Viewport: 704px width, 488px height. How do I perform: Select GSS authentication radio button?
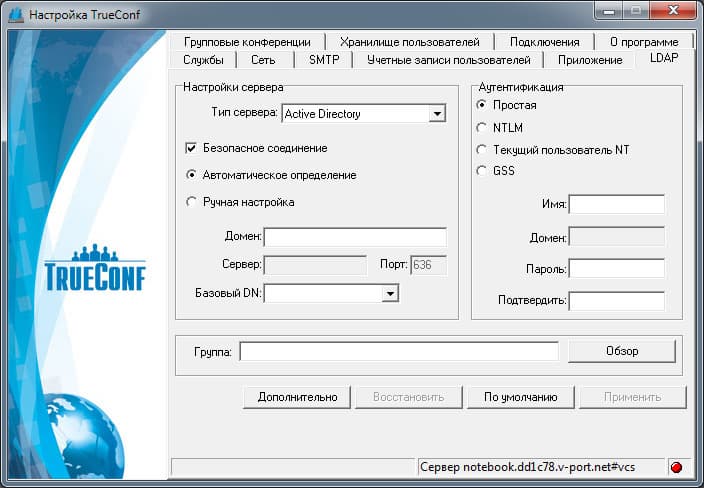pos(481,171)
